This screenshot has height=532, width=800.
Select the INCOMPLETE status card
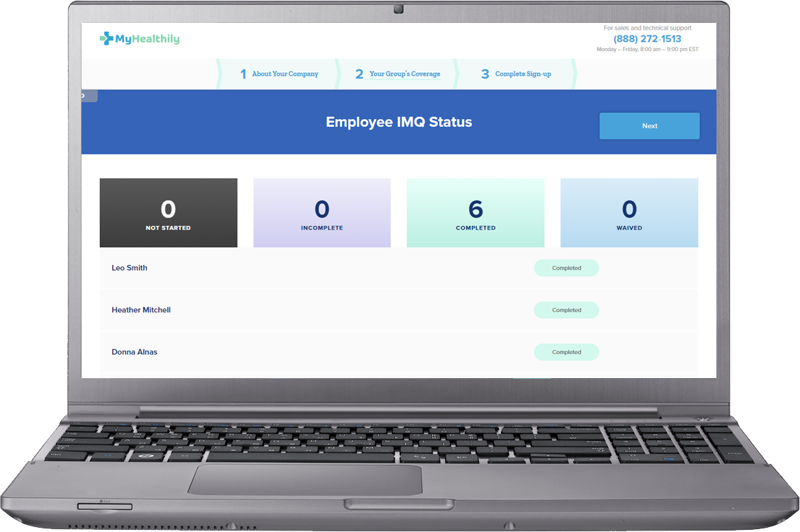tap(322, 213)
